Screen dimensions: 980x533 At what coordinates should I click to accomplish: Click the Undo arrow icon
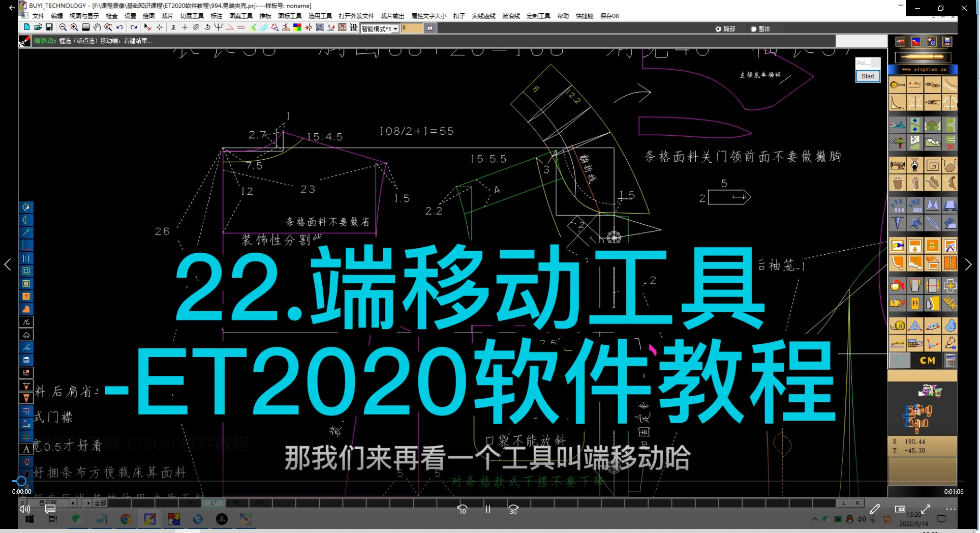tap(120, 27)
